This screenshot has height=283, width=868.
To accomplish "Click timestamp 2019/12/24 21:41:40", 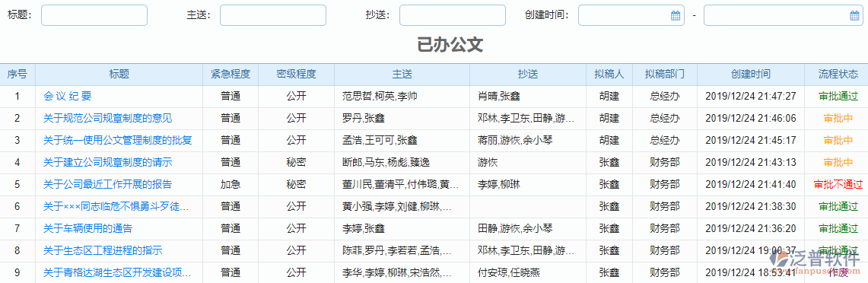I will (751, 185).
